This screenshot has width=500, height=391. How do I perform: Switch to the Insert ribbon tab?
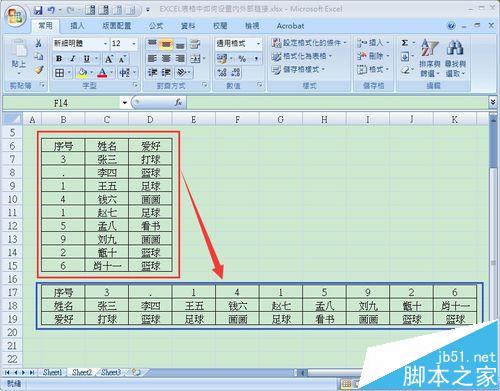pos(77,26)
